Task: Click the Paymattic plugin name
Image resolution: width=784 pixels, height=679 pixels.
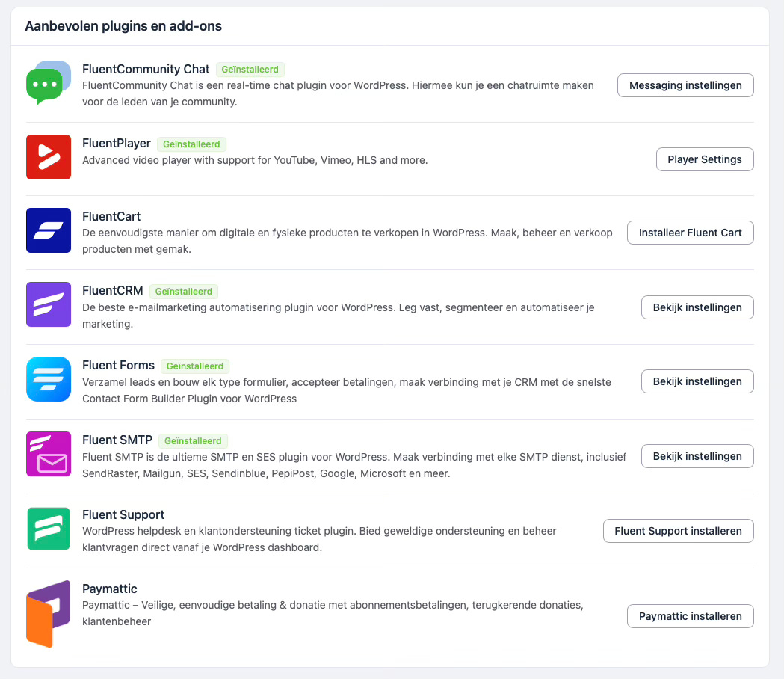Action: (x=110, y=589)
